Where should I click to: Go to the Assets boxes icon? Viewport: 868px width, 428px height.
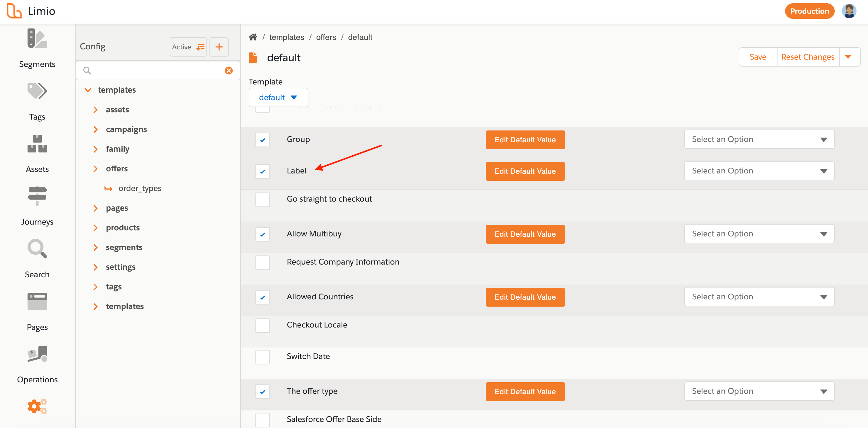click(37, 144)
